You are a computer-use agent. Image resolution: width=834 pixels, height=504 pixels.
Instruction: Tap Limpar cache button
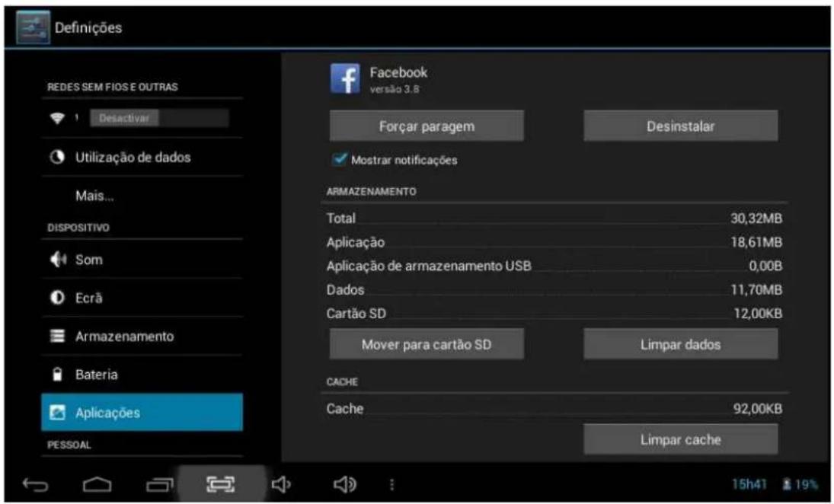pos(681,439)
